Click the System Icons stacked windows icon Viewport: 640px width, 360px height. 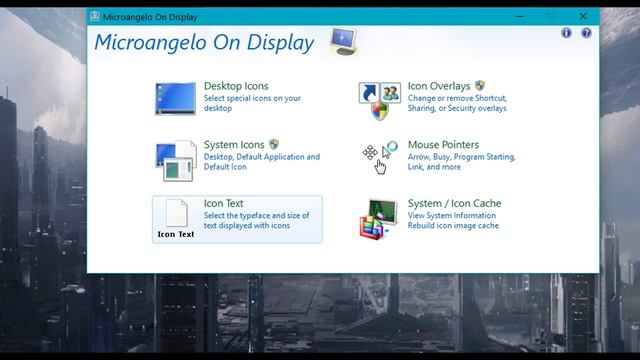[x=176, y=160]
